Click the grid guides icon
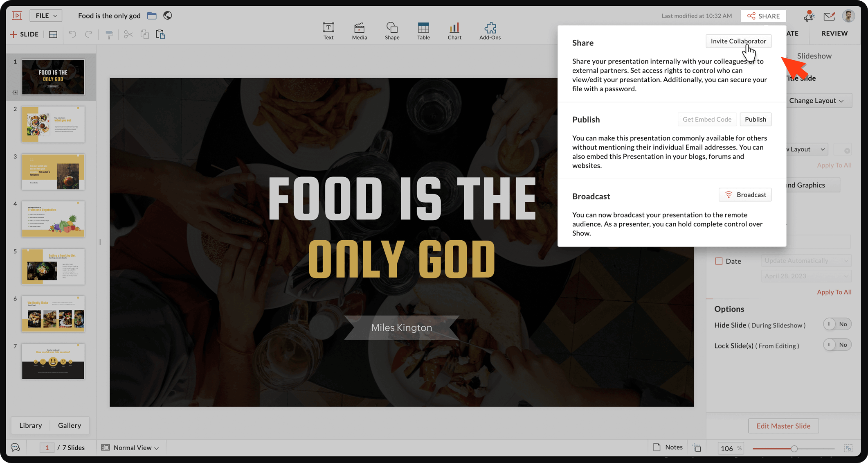 [697, 447]
